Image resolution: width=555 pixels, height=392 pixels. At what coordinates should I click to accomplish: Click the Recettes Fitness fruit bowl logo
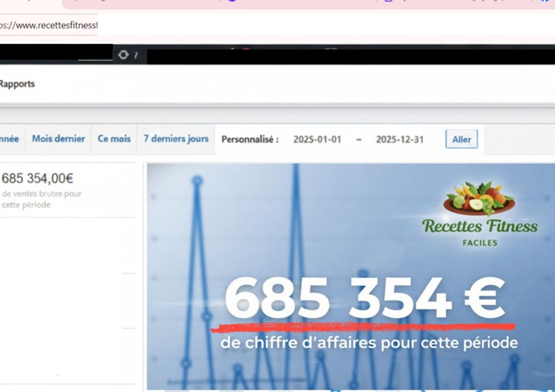(x=479, y=199)
